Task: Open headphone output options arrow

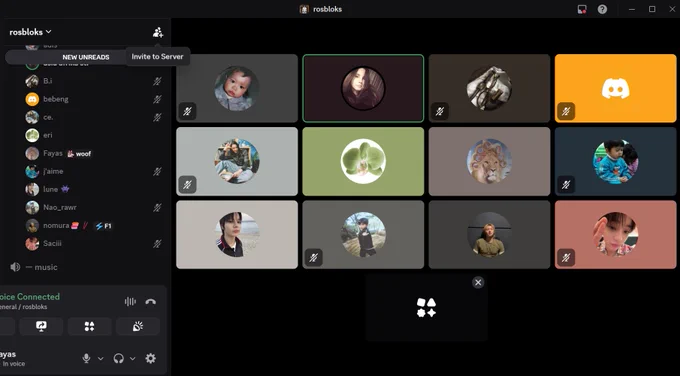Action: pyautogui.click(x=133, y=359)
